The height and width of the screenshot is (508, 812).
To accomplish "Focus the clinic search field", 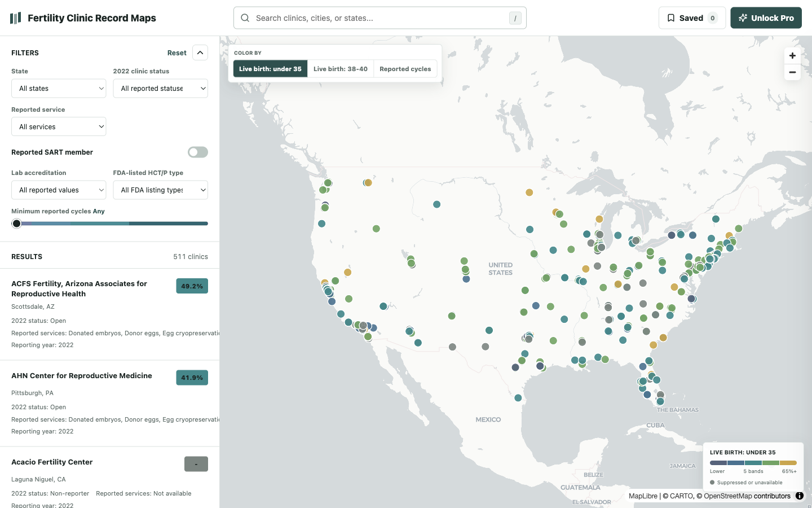I will point(380,18).
